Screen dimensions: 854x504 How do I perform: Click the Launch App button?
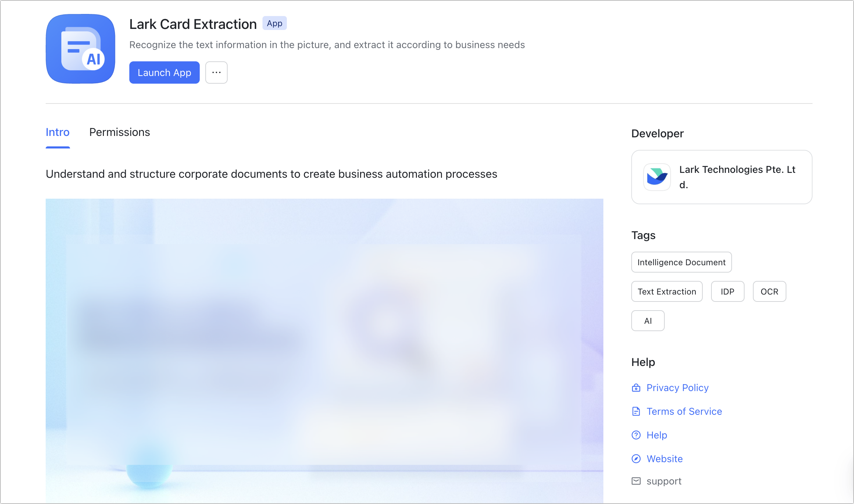click(x=164, y=72)
